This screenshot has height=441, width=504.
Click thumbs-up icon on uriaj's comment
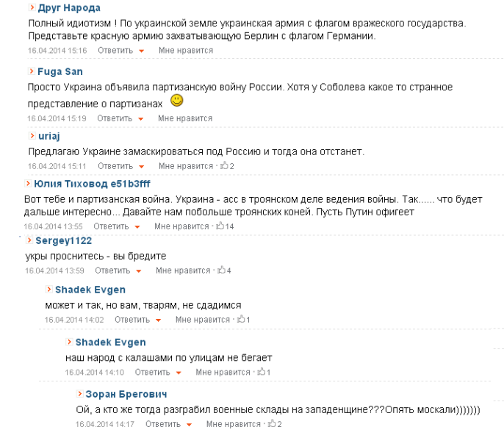pos(224,165)
